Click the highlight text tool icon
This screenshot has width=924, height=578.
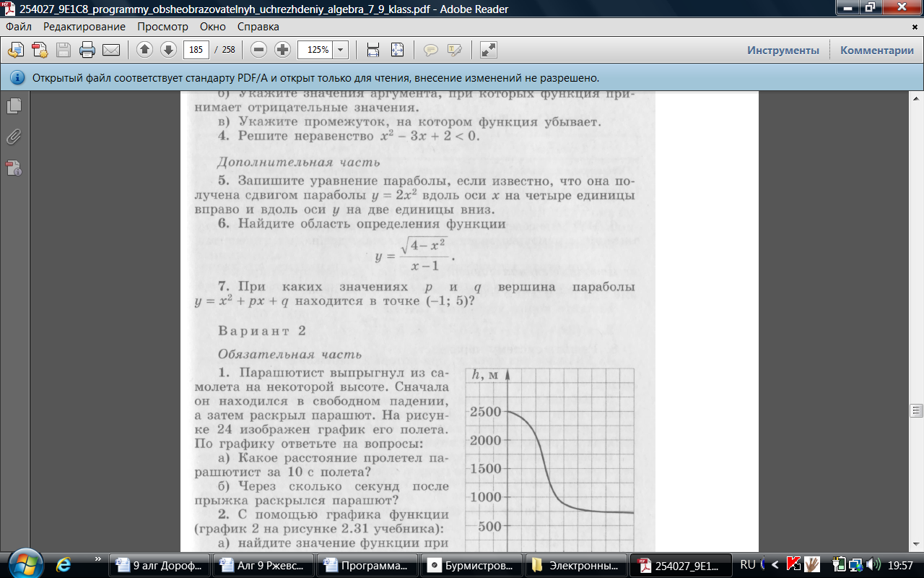[x=454, y=50]
